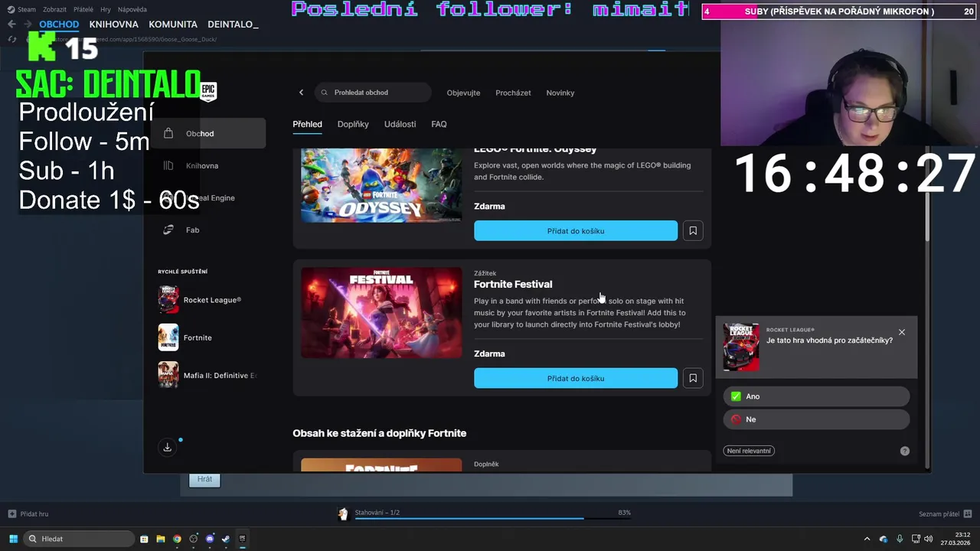Click Přidat hru in Steam footer
Image resolution: width=980 pixels, height=551 pixels.
(28, 514)
